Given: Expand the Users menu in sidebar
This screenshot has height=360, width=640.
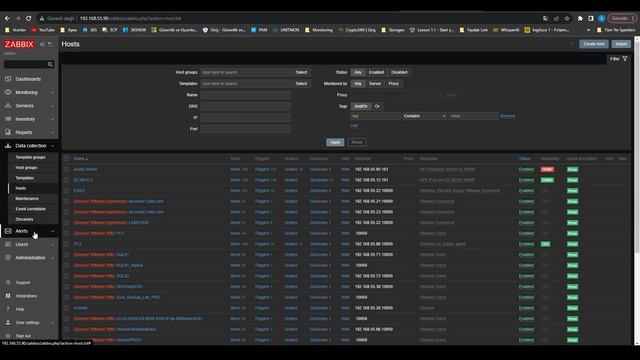Looking at the screenshot, I should 29,244.
